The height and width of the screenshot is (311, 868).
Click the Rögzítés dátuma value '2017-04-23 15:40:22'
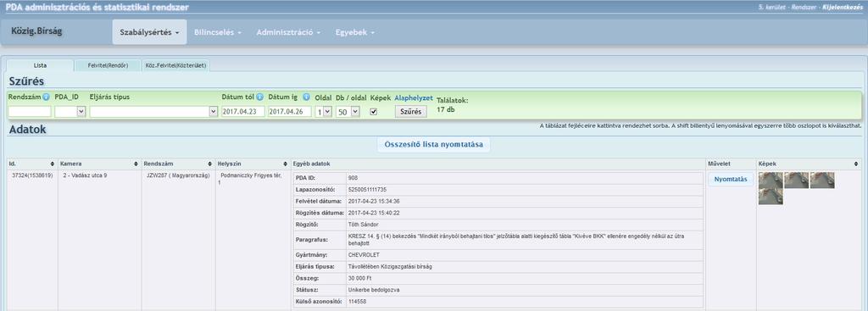point(374,213)
